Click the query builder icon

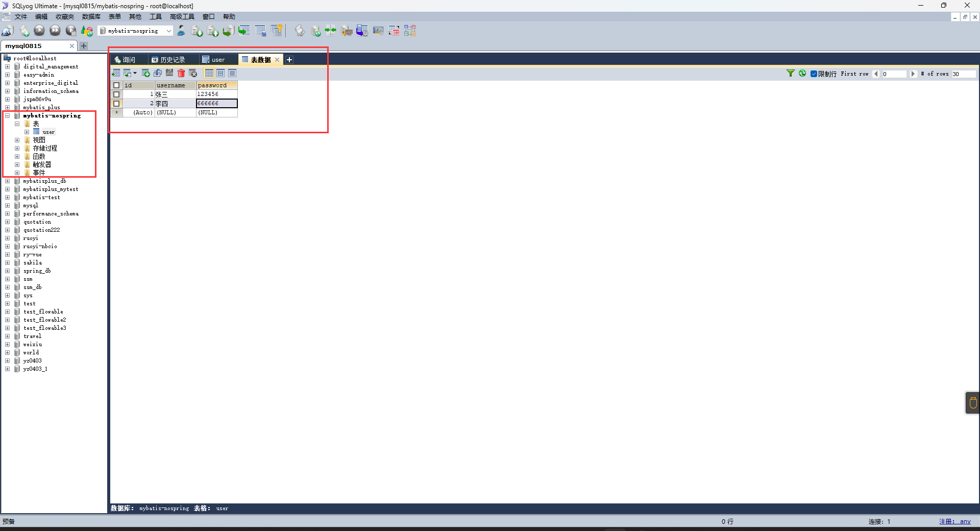pos(394,31)
